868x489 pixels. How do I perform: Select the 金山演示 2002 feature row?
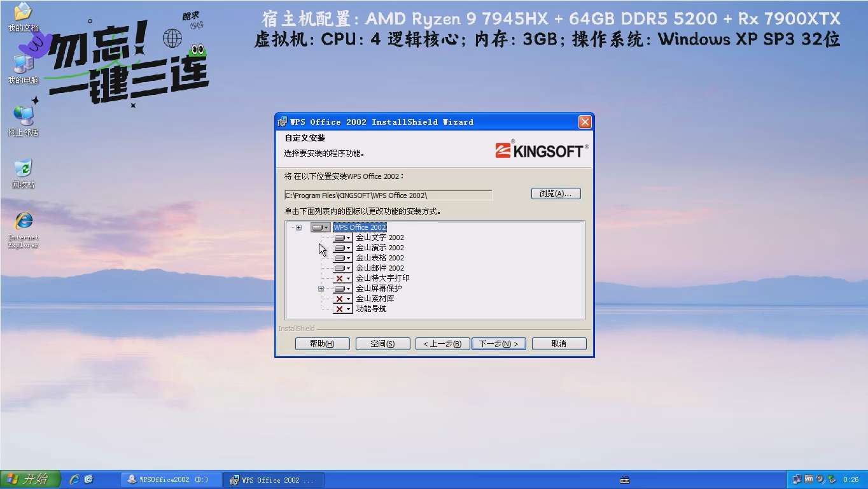(380, 248)
